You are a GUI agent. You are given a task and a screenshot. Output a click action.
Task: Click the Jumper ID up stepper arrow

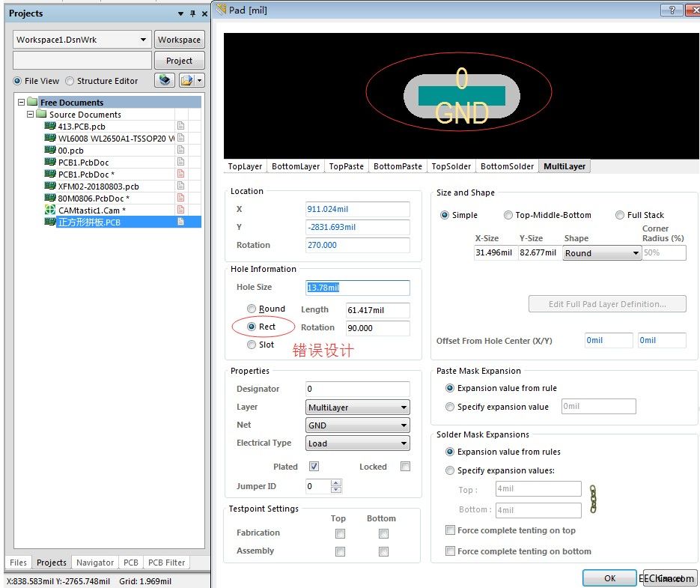(x=336, y=482)
